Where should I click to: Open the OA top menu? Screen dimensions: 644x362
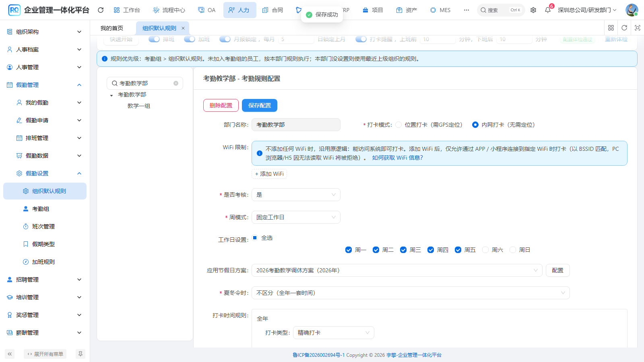click(x=207, y=10)
